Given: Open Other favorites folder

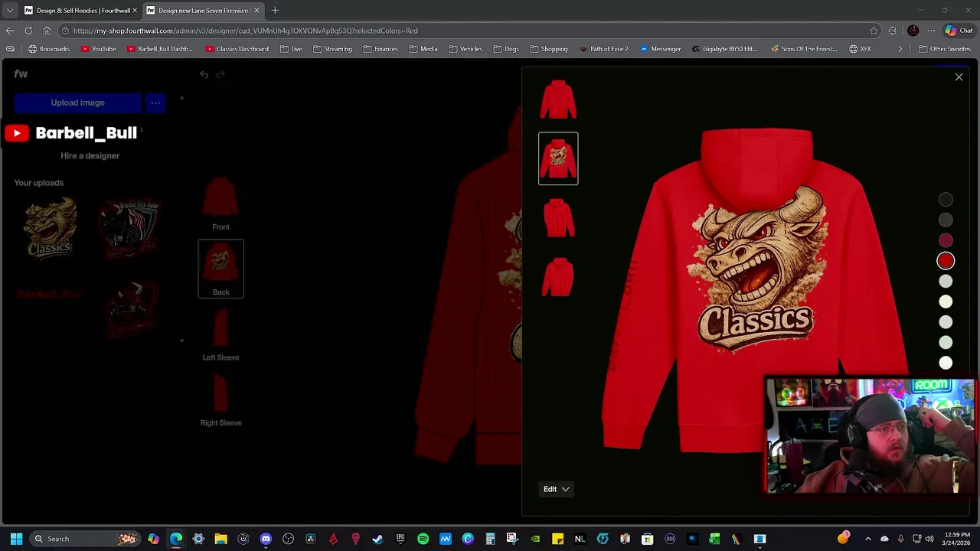Looking at the screenshot, I should (x=944, y=49).
